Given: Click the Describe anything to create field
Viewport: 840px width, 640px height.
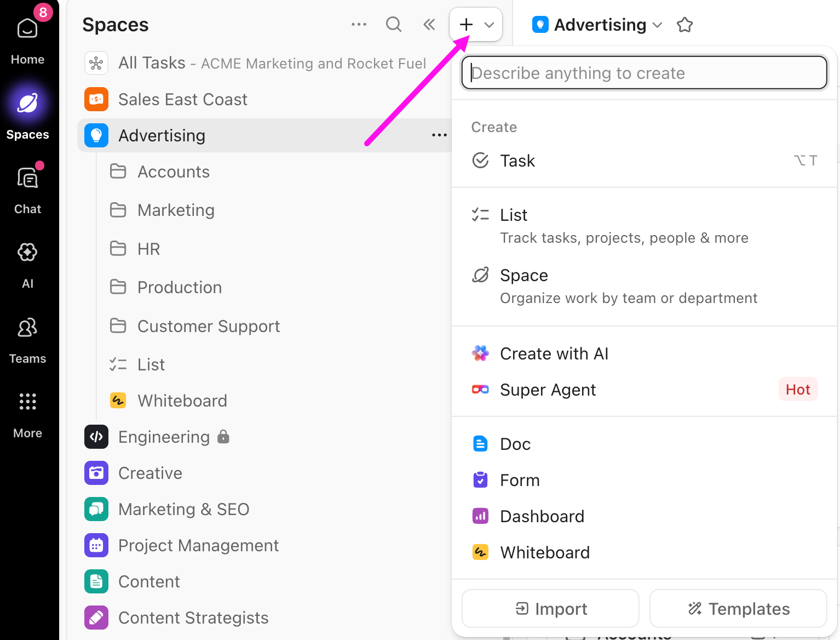Looking at the screenshot, I should pyautogui.click(x=644, y=72).
